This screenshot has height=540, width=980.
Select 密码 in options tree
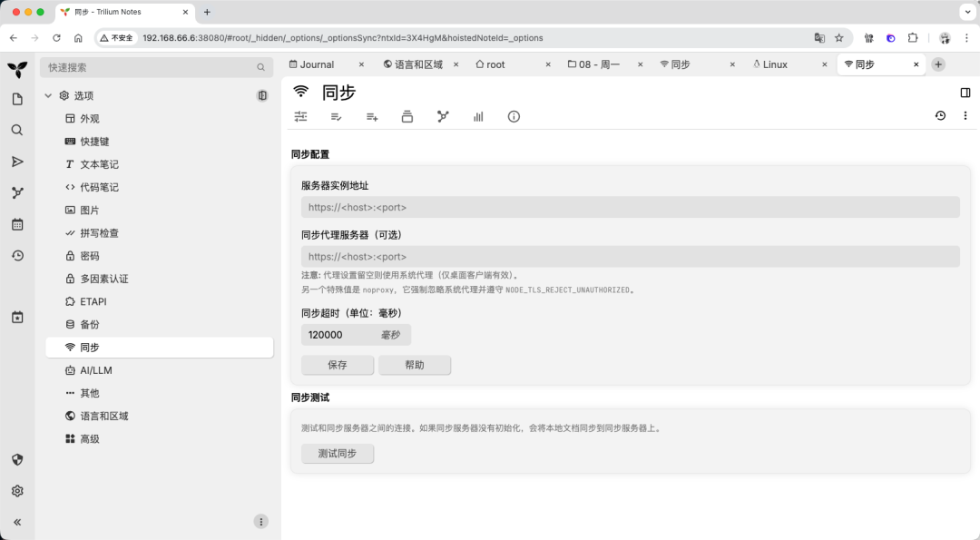(160, 256)
